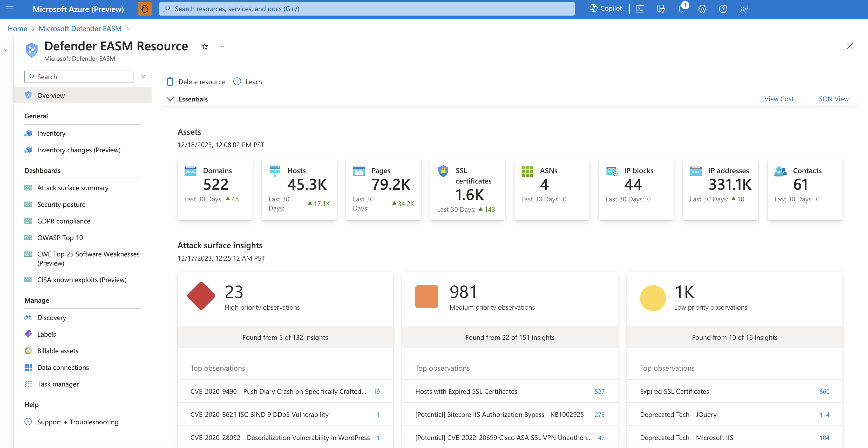
Task: Expand the Essentials section chevron
Action: [170, 98]
